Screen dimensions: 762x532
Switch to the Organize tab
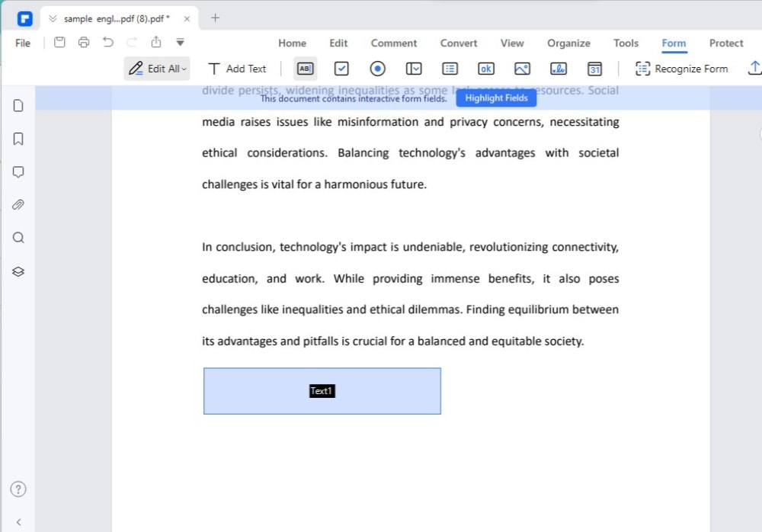(x=568, y=43)
